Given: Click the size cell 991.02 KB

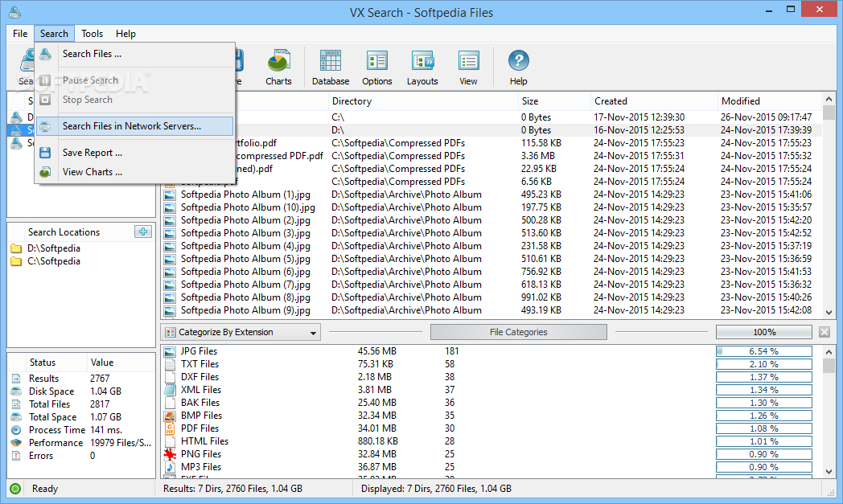Looking at the screenshot, I should [541, 297].
